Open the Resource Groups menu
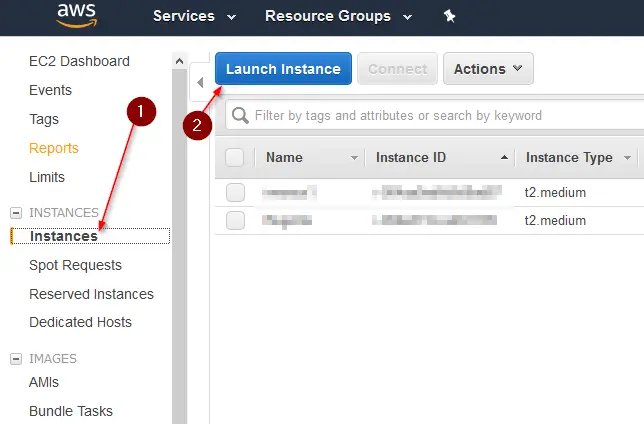This screenshot has width=644, height=424. click(x=338, y=16)
